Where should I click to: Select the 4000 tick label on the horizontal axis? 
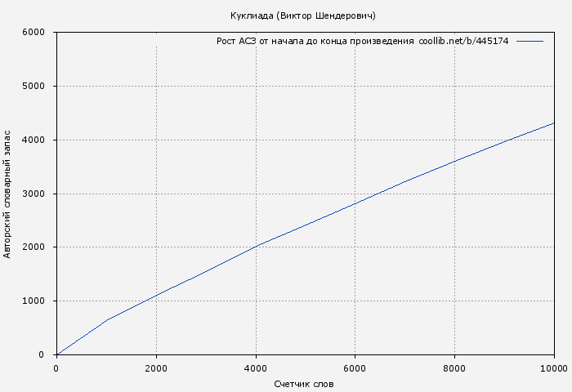(256, 367)
